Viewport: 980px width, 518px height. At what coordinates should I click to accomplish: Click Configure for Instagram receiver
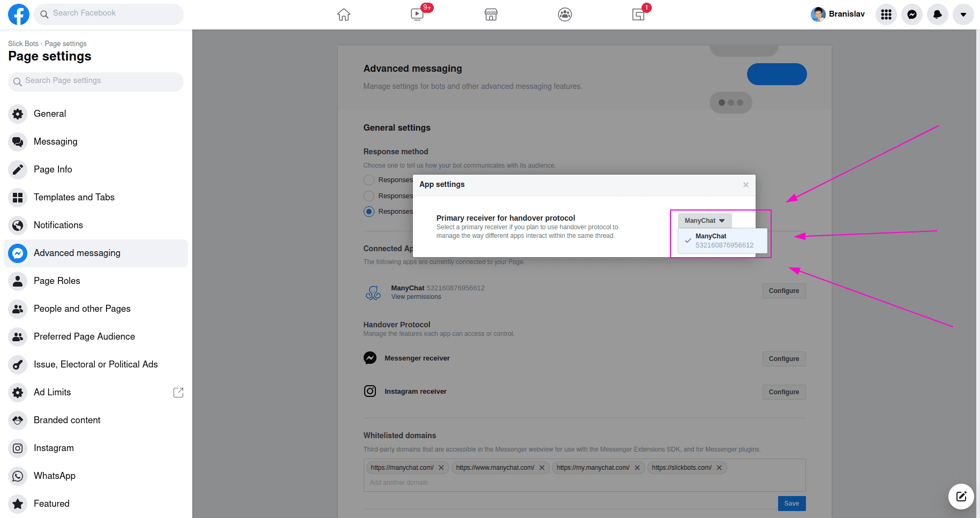[x=784, y=392]
